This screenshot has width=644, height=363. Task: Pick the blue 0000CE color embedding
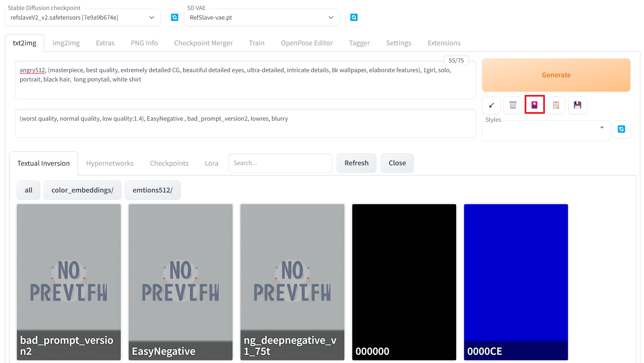tap(516, 282)
